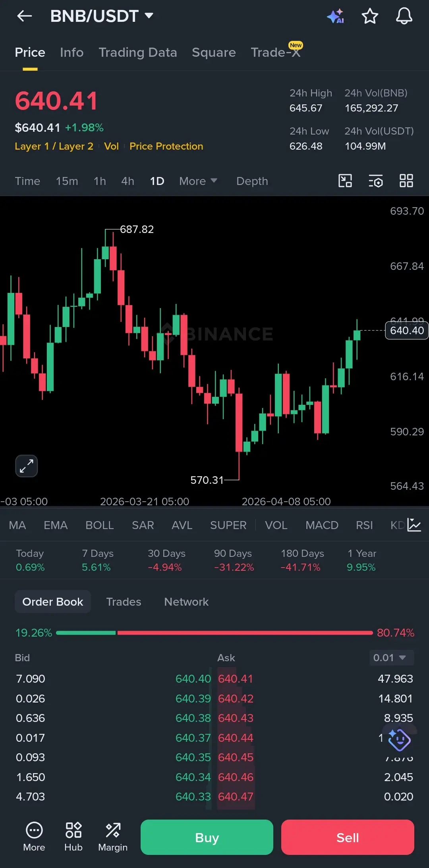Open the AI assistant sparkle icon

pyautogui.click(x=336, y=16)
